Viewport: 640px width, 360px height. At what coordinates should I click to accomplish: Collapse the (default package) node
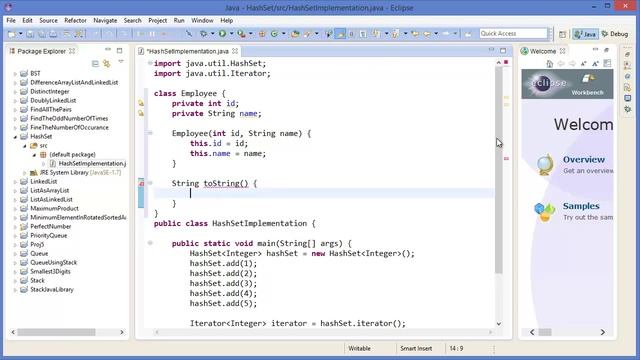click(34, 155)
